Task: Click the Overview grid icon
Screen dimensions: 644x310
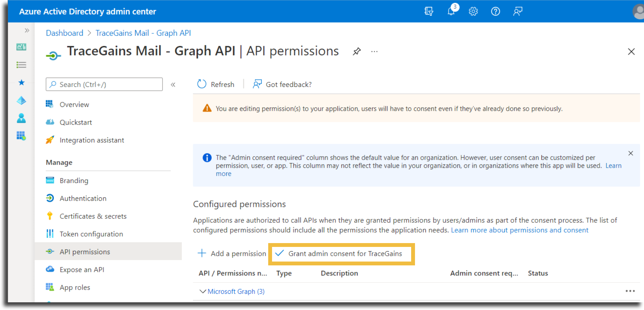Action: (x=50, y=104)
